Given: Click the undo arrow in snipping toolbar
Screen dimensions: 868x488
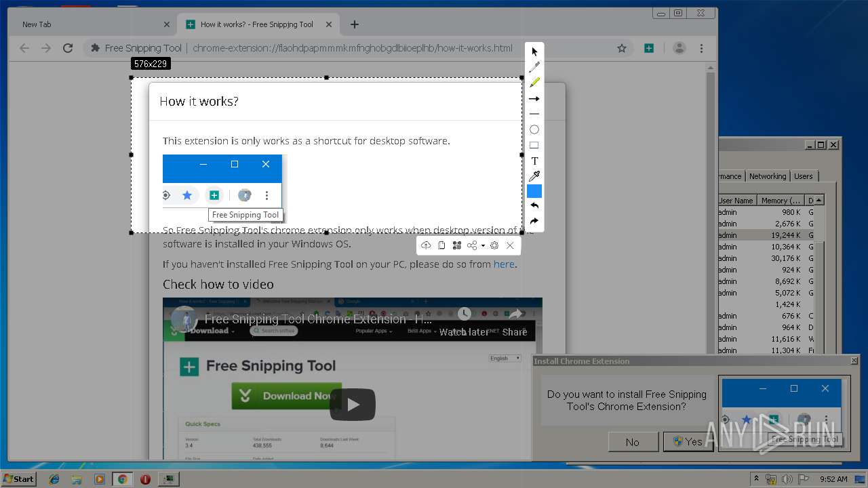Looking at the screenshot, I should point(534,205).
